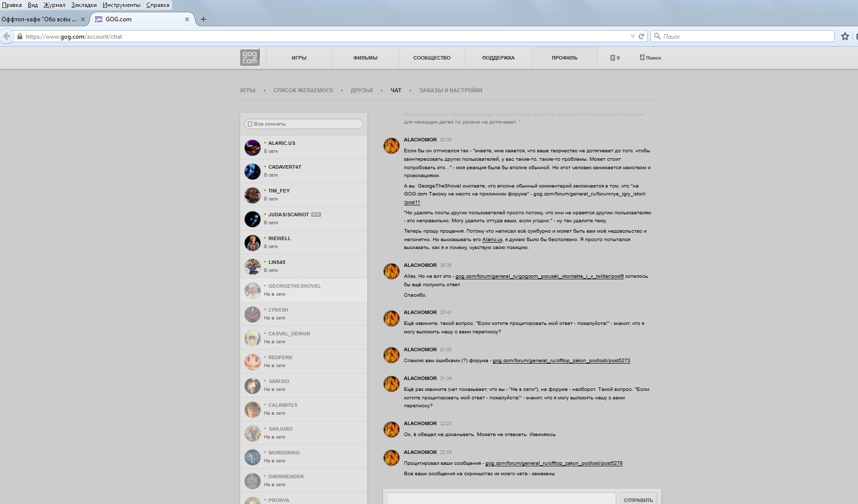The width and height of the screenshot is (858, 504).
Task: Click the ОТПРАВИТЬ send button
Action: point(638,499)
